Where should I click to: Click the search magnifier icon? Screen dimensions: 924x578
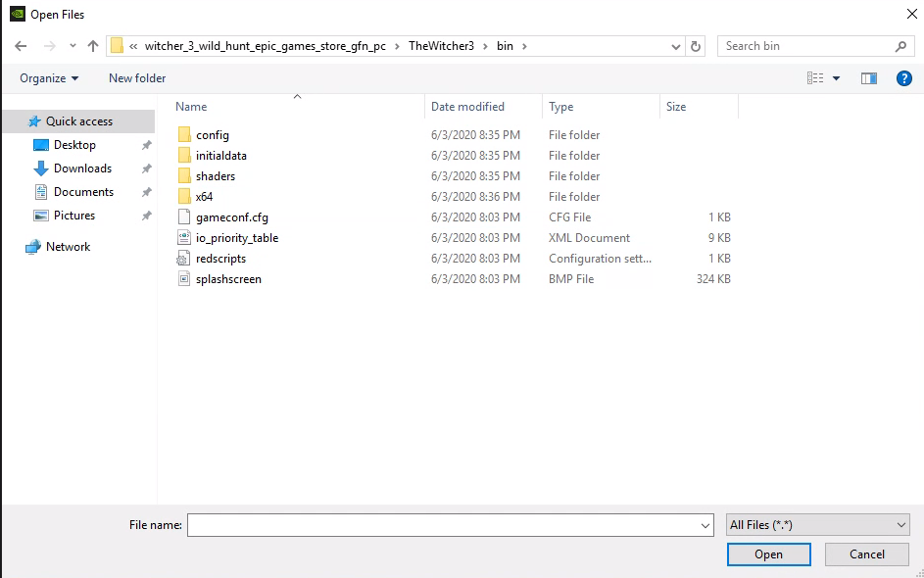(x=900, y=46)
